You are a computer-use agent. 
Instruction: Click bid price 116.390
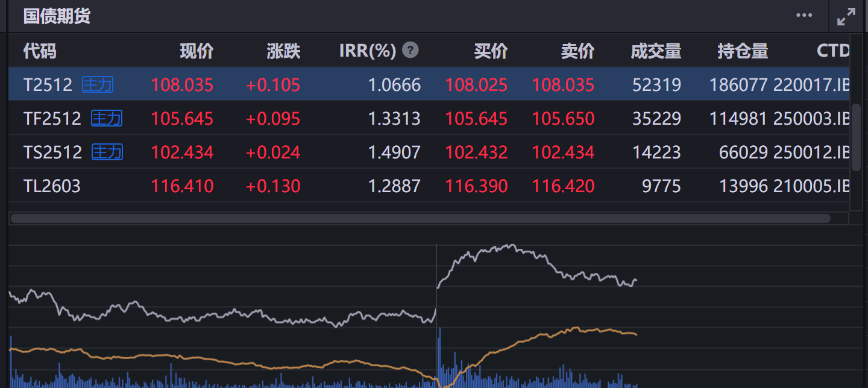[x=476, y=186]
